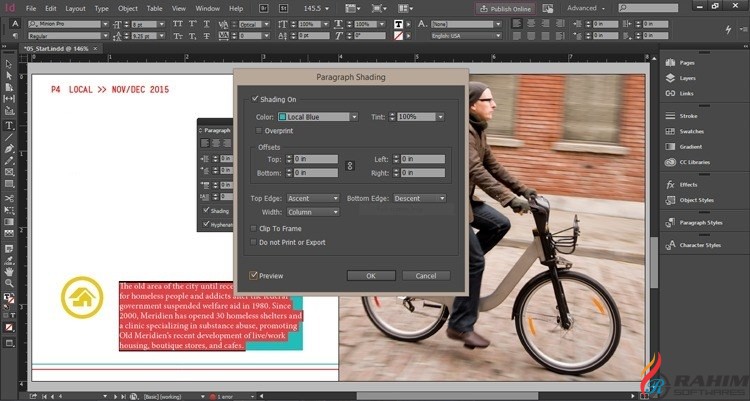The image size is (750, 401).
Task: Expand the Top Edge Ascent dropdown
Action: pos(312,198)
